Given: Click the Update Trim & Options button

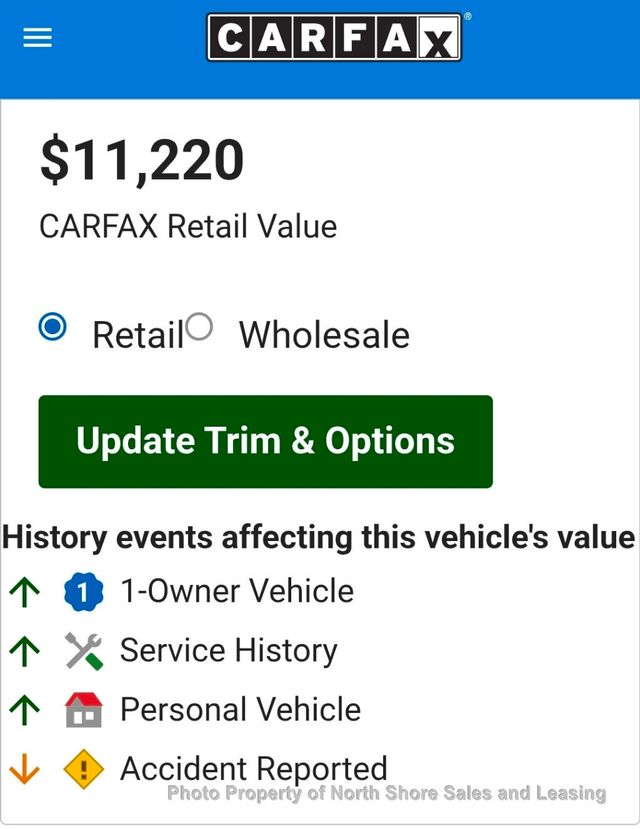Looking at the screenshot, I should pos(265,442).
